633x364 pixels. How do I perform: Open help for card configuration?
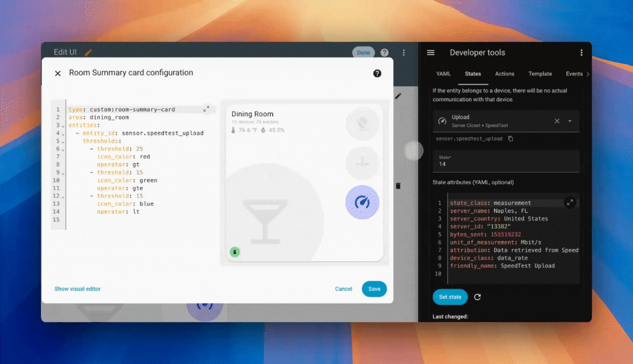(377, 73)
